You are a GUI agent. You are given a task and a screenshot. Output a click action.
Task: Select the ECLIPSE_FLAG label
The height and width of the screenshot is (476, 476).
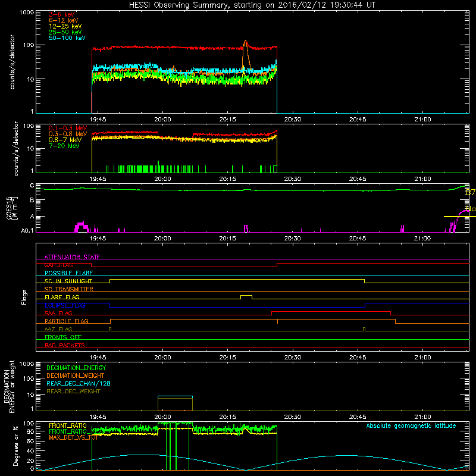[x=65, y=305]
